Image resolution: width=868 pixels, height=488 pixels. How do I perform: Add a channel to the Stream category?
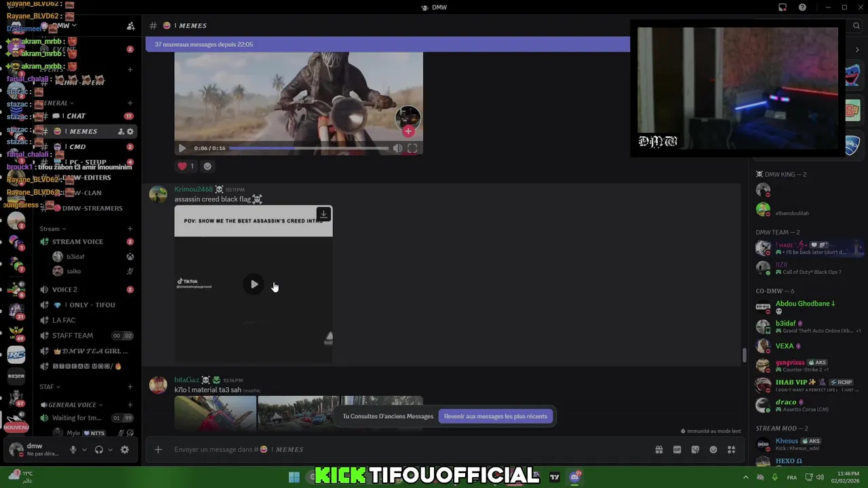130,229
